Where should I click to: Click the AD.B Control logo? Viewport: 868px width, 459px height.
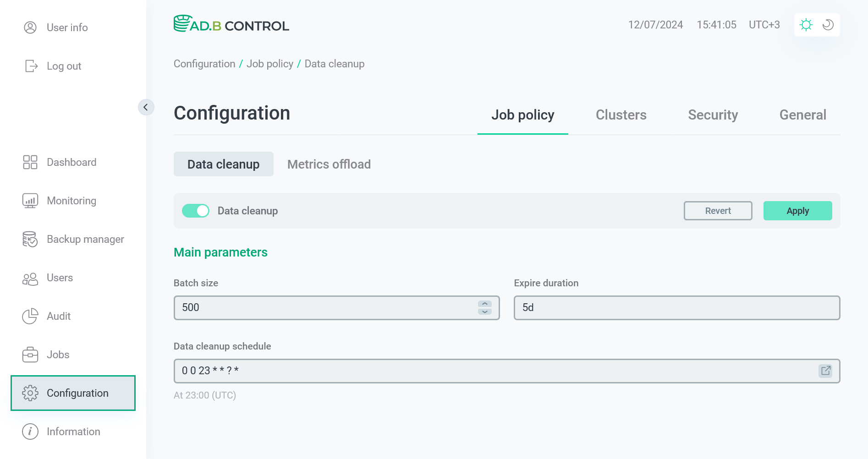[x=231, y=24]
